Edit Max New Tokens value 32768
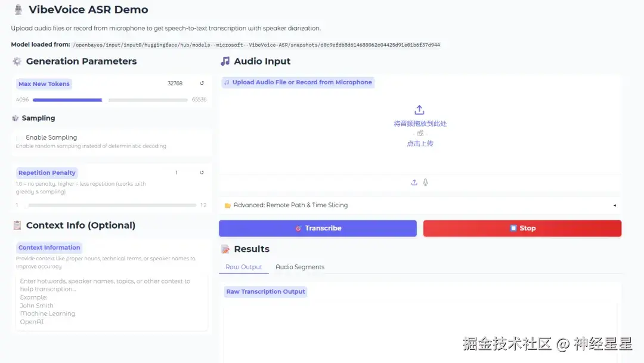 [x=175, y=84]
